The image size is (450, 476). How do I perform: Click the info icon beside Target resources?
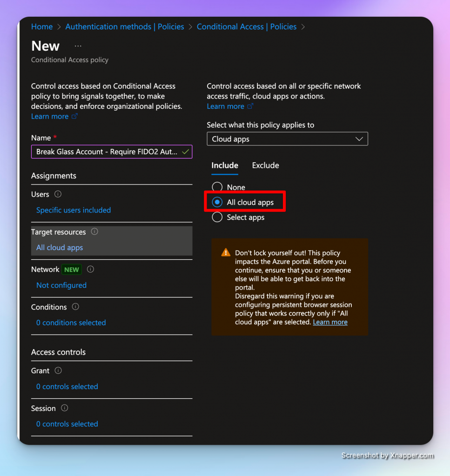coord(94,231)
